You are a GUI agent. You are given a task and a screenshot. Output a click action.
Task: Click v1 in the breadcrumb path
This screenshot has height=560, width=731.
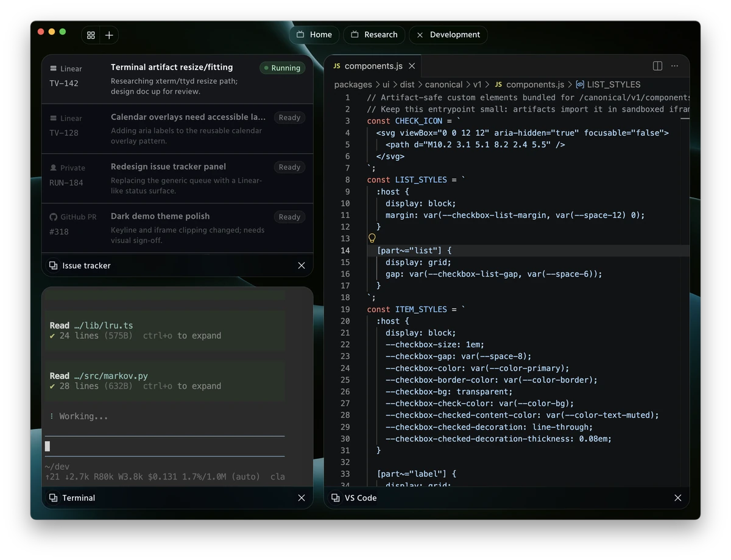pyautogui.click(x=478, y=85)
